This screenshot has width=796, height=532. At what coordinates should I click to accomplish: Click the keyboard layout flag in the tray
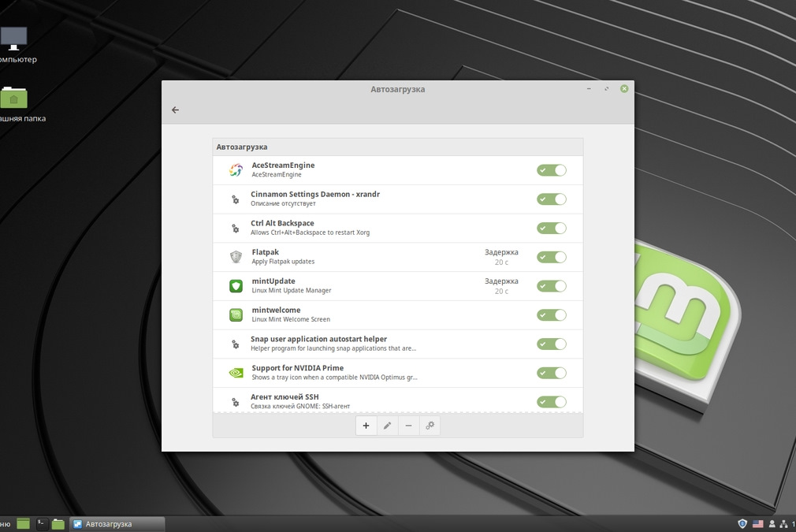point(758,523)
